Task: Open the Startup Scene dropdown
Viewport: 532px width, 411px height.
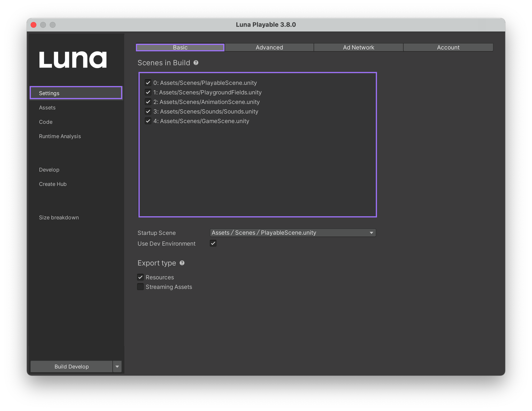Action: point(293,233)
